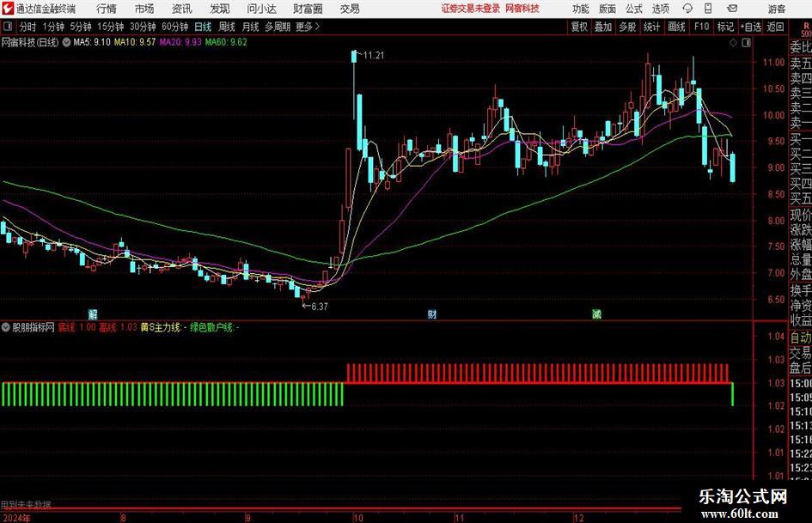Open the headset customer service icon
812x523 pixels.
pyautogui.click(x=687, y=9)
